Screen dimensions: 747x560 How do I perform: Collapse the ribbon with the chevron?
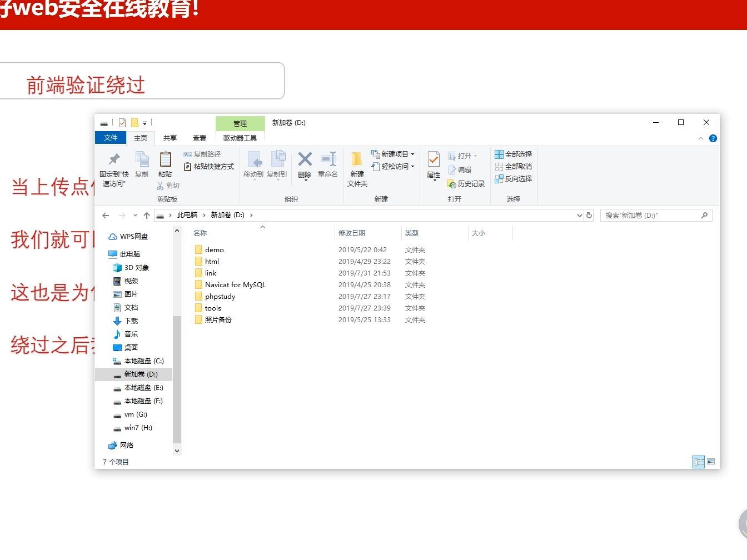coord(701,138)
